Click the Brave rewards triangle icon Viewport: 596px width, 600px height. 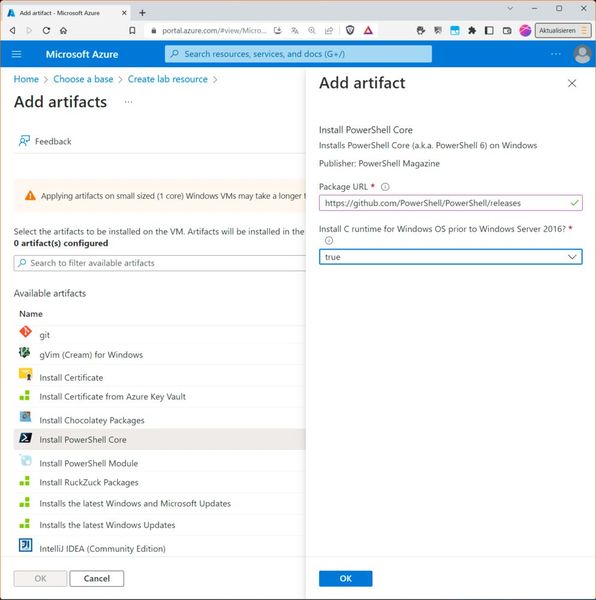coord(368,30)
